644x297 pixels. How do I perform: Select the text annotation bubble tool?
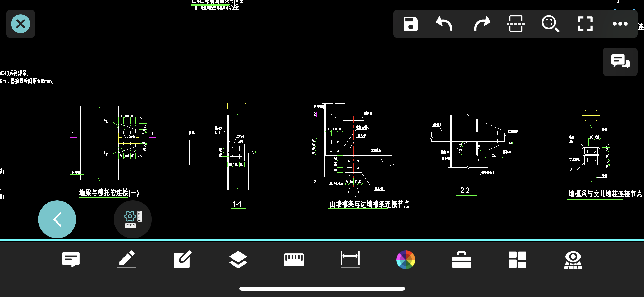click(x=71, y=260)
